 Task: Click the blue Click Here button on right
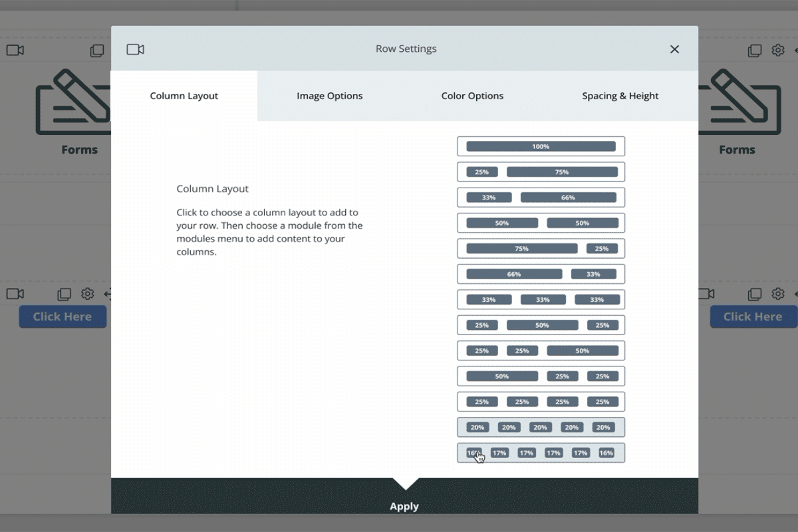point(752,317)
